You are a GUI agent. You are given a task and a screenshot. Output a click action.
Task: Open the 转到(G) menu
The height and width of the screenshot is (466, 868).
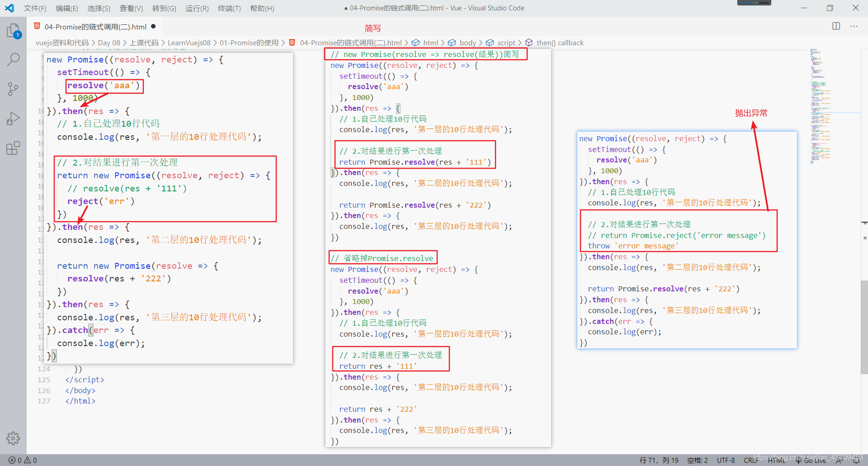click(x=164, y=8)
